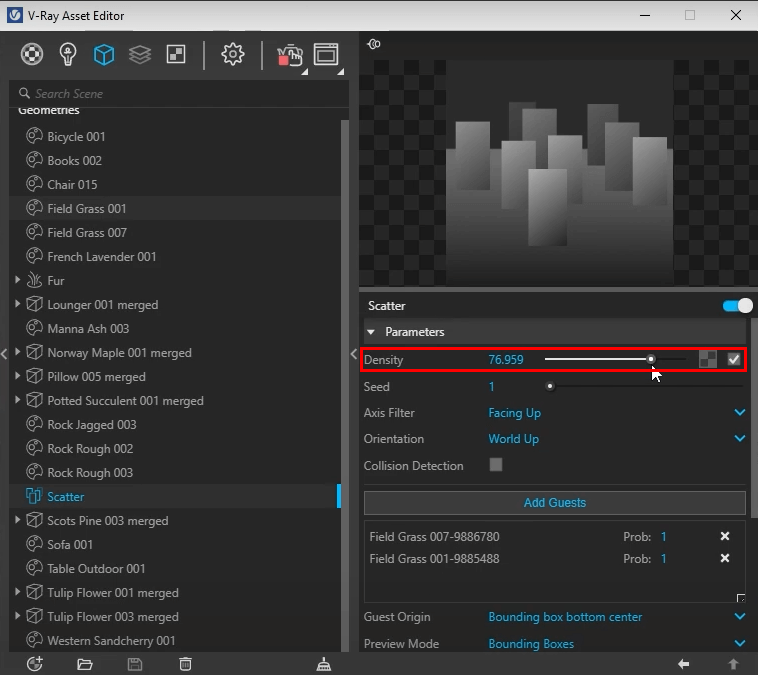Start render with teapot icon
758x675 pixels.
(x=290, y=55)
